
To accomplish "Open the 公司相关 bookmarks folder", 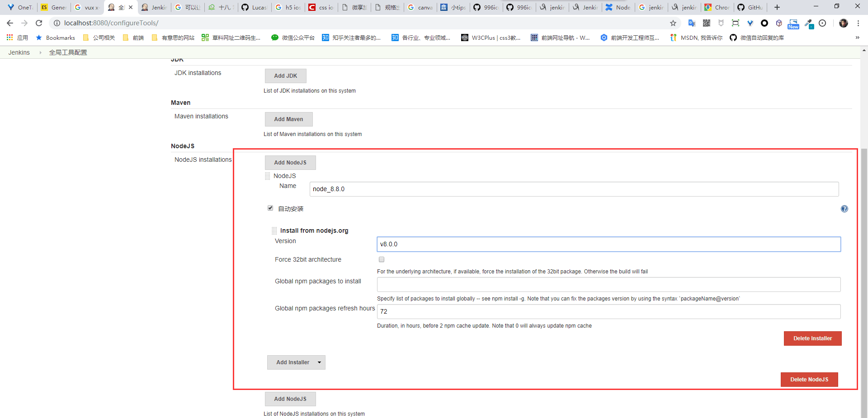I will coord(99,38).
